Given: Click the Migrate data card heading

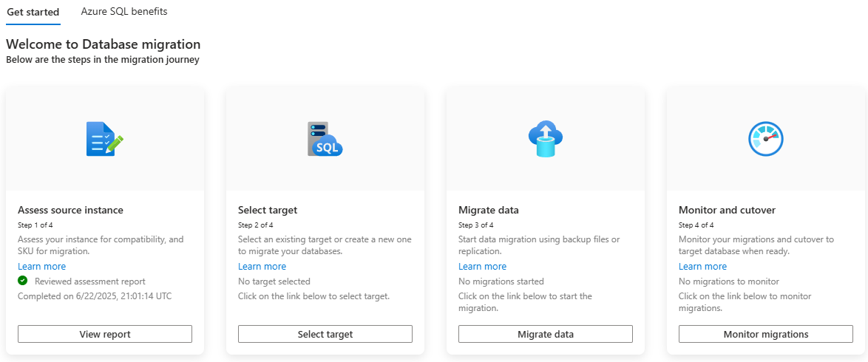Looking at the screenshot, I should 489,210.
